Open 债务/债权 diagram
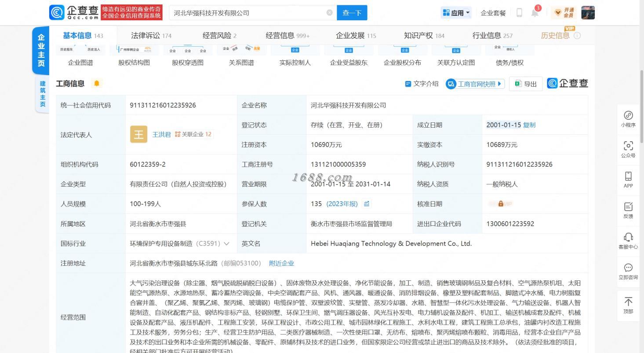The width and height of the screenshot is (644, 353). click(x=509, y=63)
